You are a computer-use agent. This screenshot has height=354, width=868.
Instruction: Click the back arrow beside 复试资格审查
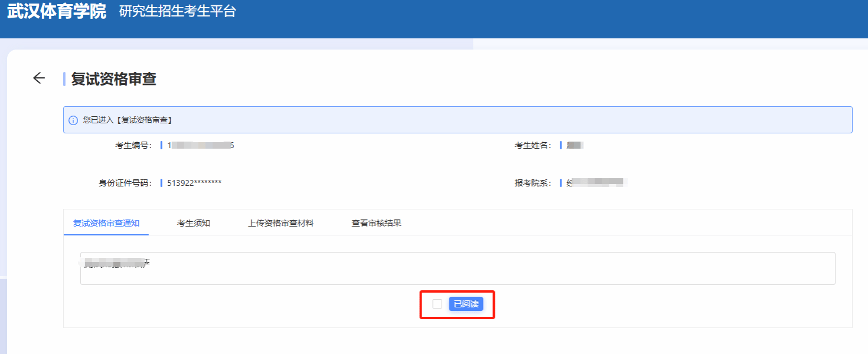(x=39, y=78)
